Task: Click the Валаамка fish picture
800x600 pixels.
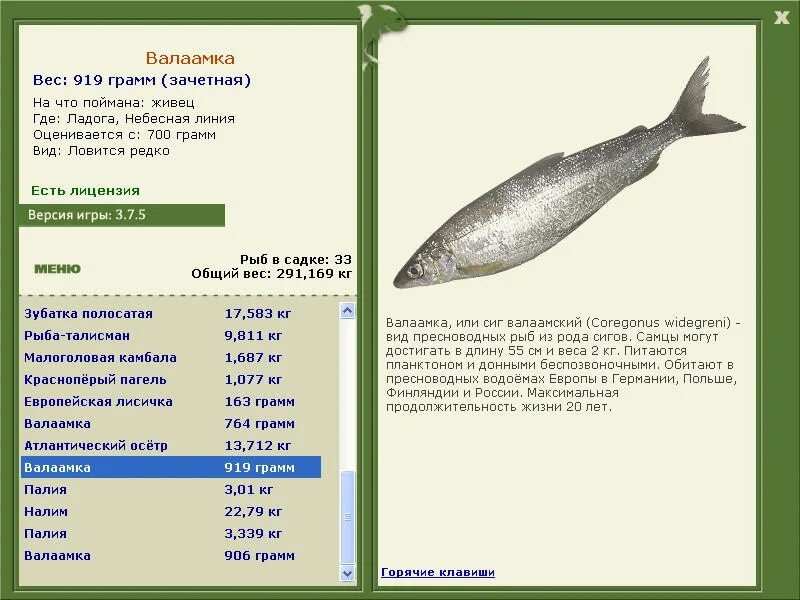Action: [x=569, y=173]
